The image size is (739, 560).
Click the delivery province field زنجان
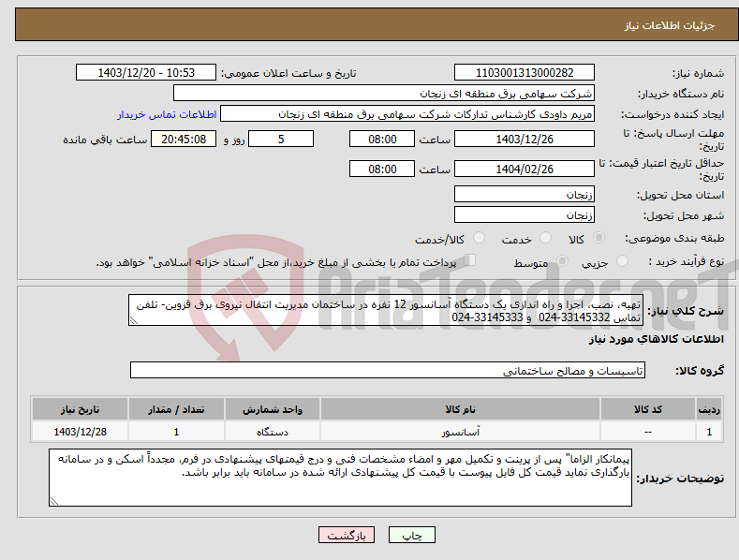[x=525, y=194]
